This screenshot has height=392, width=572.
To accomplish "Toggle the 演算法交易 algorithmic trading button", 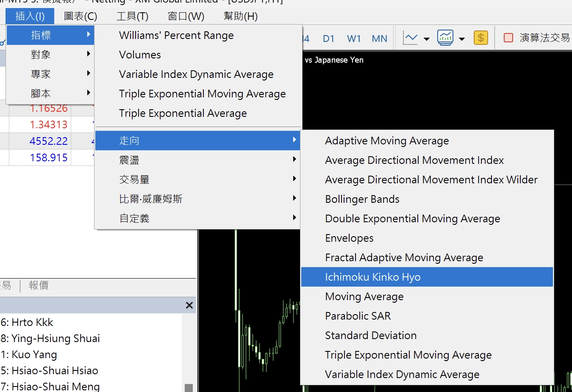I will click(536, 38).
